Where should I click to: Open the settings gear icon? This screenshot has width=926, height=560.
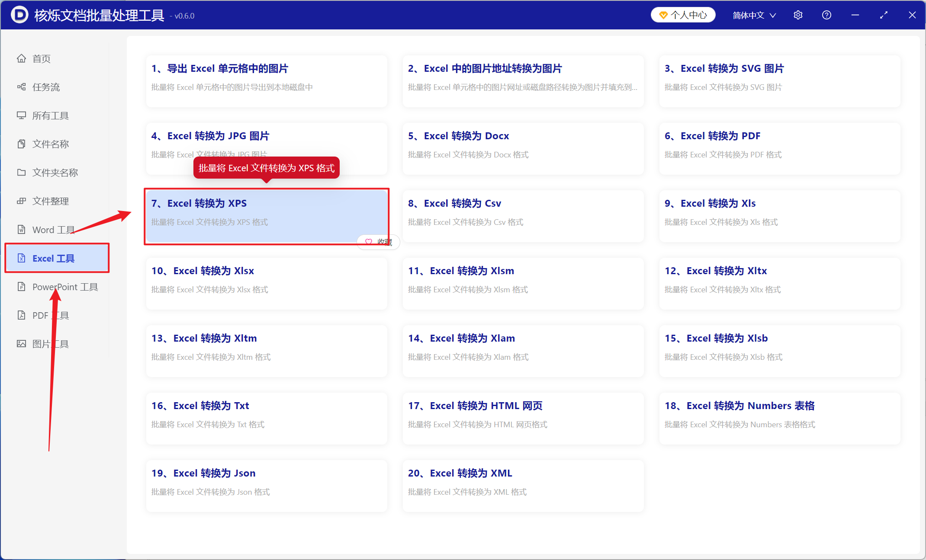(798, 15)
